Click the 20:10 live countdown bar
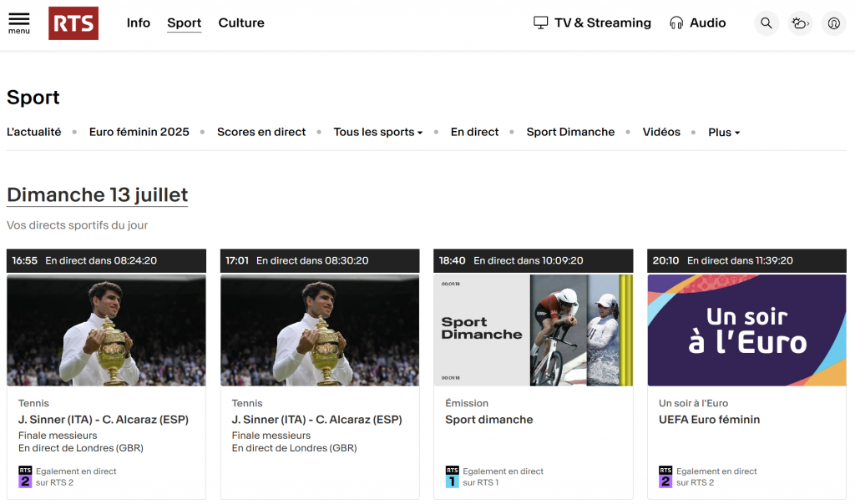Viewport: 855px width, 504px height. (747, 260)
